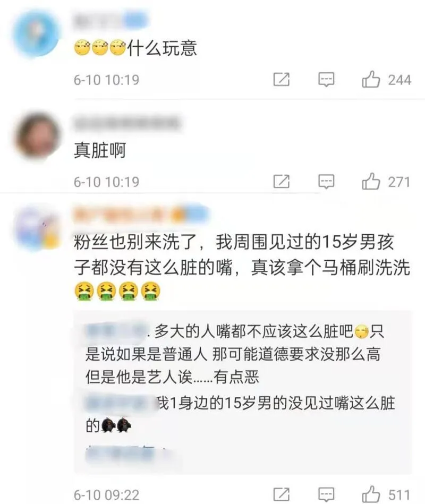Tap reply icon on the 6-10 09:22 comment
Image resolution: width=425 pixels, height=504 pixels.
point(326,495)
